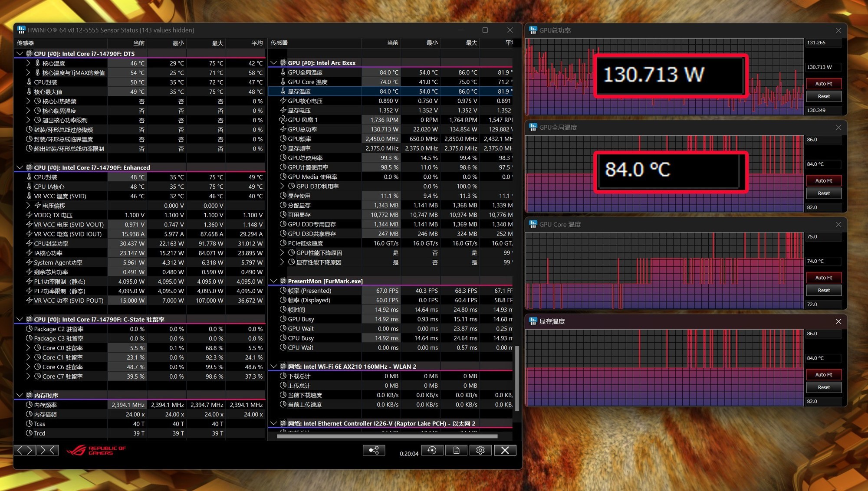Select the GPU总使用率 row
The image size is (868, 491).
[x=390, y=158]
